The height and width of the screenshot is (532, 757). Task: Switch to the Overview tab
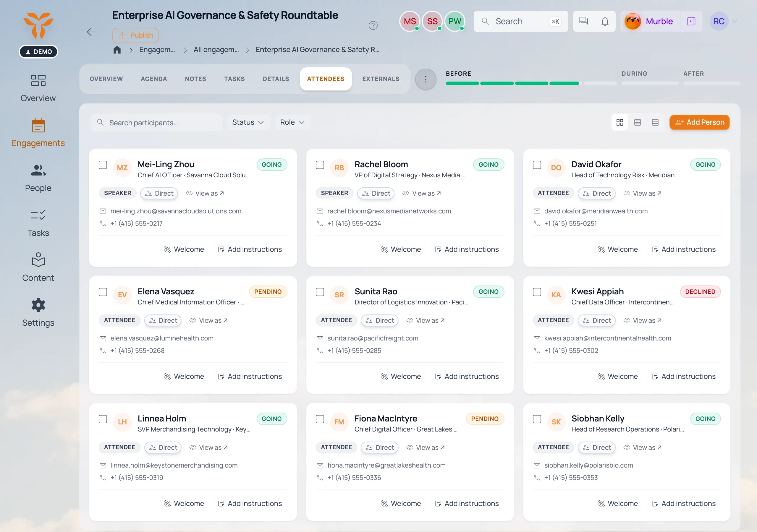click(106, 79)
